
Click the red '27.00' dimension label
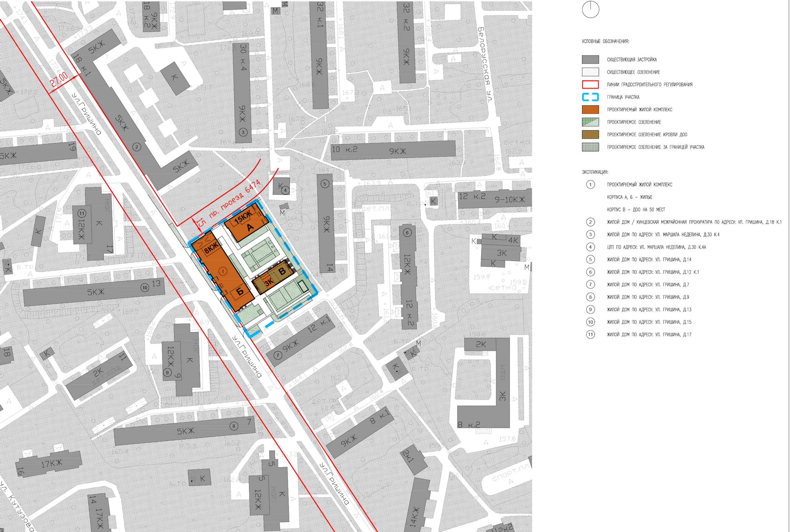(59, 79)
